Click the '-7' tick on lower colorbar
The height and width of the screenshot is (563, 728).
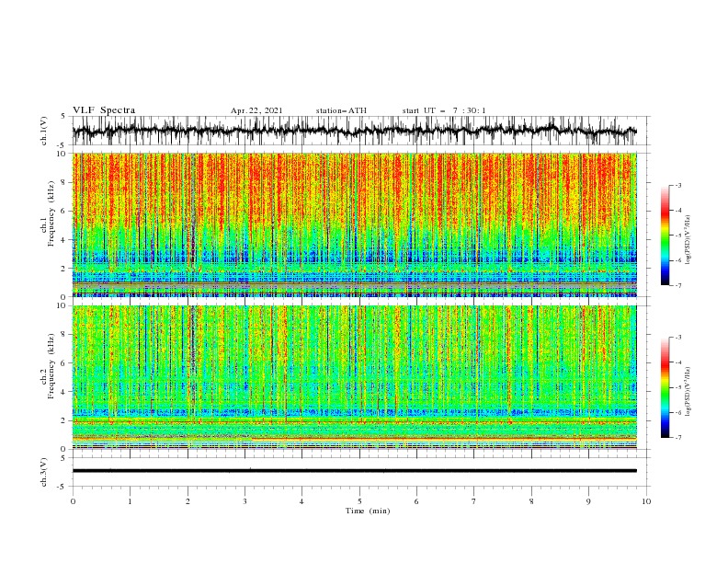677,438
